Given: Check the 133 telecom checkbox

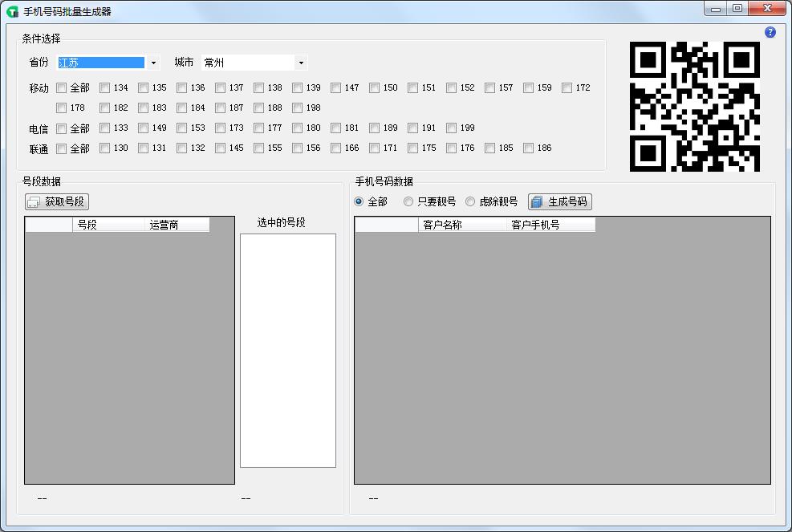Looking at the screenshot, I should click(x=104, y=128).
